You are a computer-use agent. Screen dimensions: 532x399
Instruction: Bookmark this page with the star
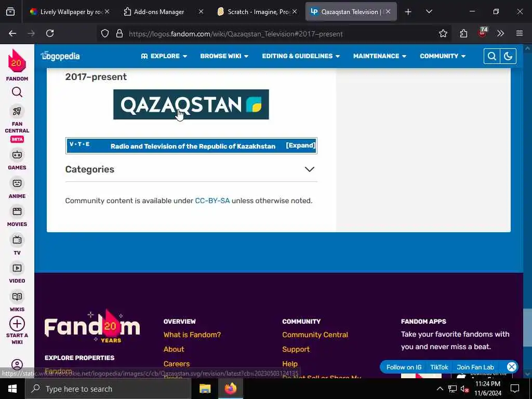click(x=443, y=33)
